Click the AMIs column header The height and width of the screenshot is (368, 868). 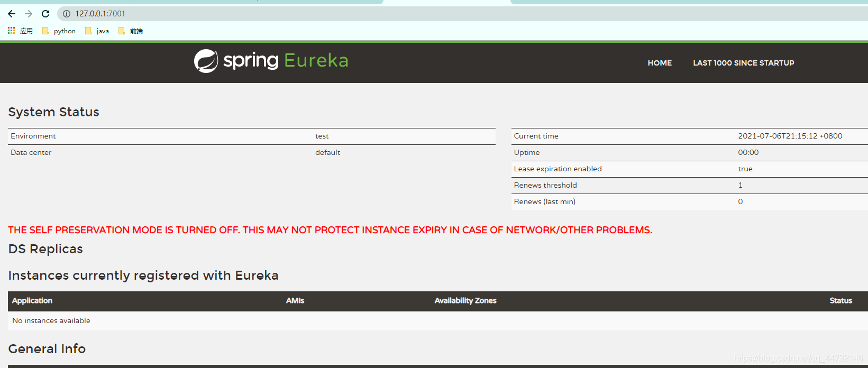pos(295,300)
